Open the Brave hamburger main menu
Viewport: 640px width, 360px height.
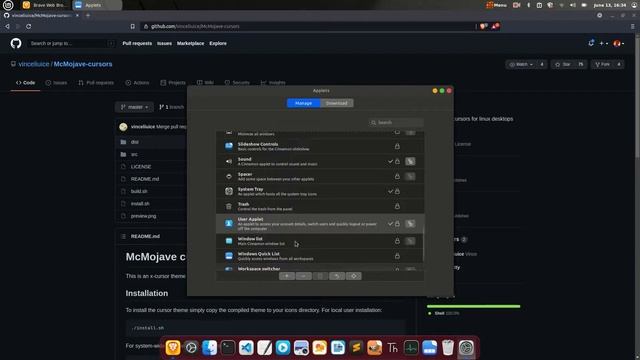point(633,26)
